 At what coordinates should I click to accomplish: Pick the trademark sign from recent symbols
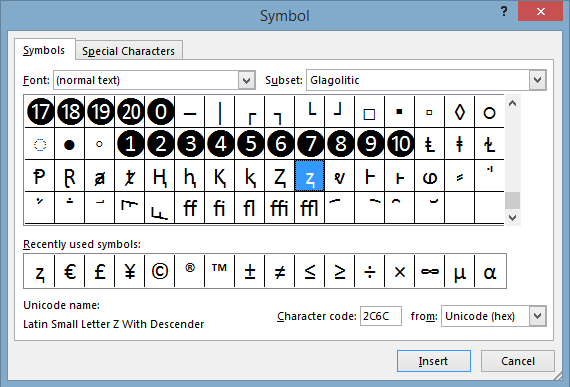(220, 271)
